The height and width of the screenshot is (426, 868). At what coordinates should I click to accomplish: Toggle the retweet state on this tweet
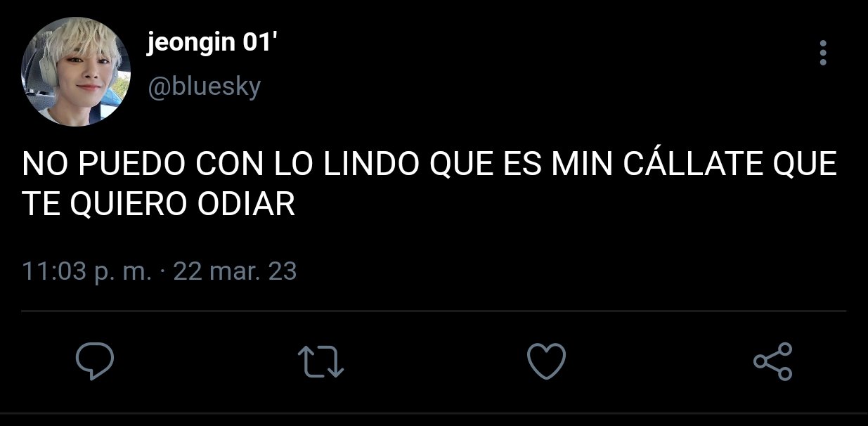pos(321,361)
